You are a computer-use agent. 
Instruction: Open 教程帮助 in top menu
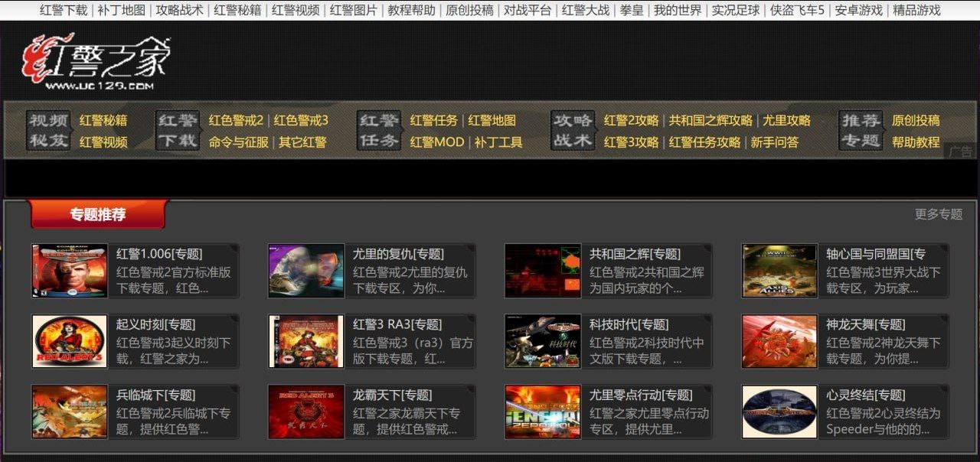tap(412, 10)
